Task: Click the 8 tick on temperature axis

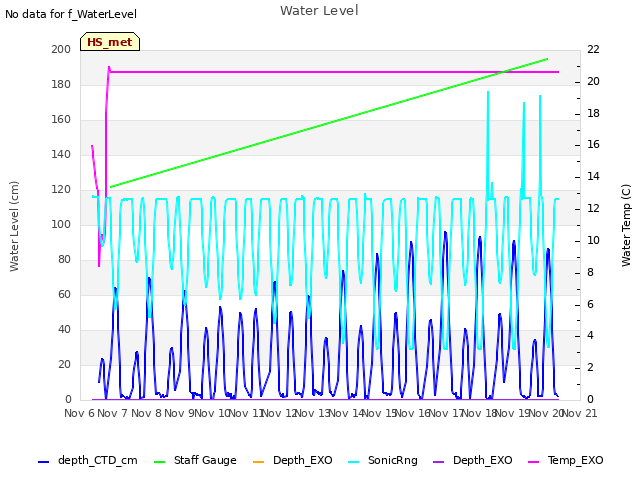Action: pyautogui.click(x=590, y=272)
